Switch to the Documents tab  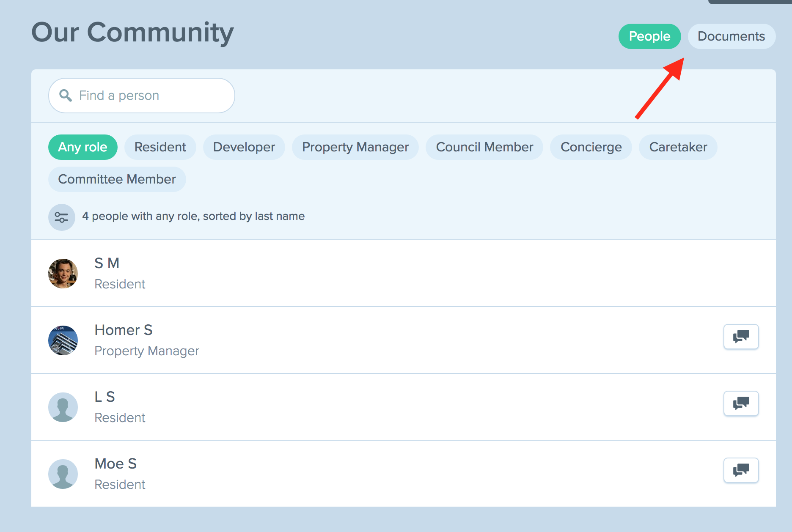[x=731, y=36]
